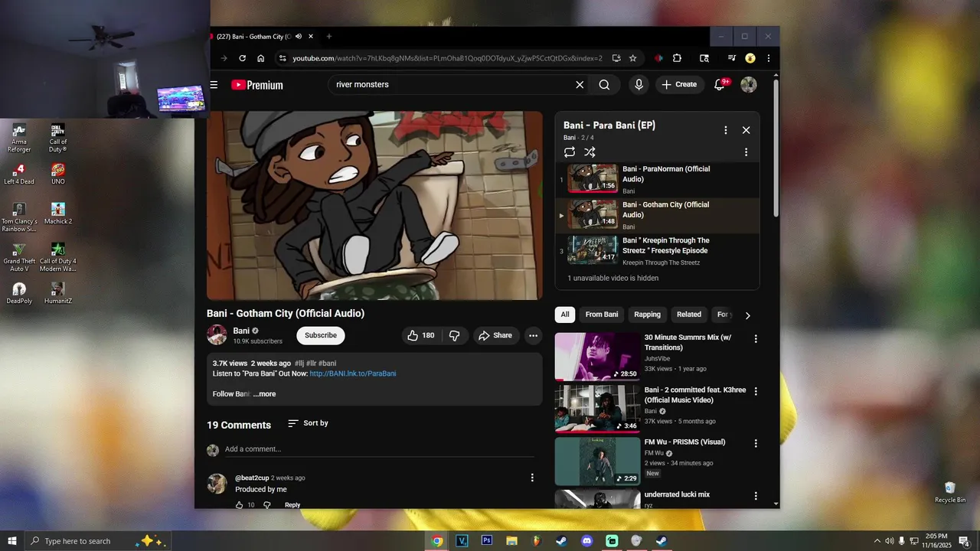Toggle playlist shuffle for Para Bani
980x551 pixels.
pyautogui.click(x=590, y=152)
